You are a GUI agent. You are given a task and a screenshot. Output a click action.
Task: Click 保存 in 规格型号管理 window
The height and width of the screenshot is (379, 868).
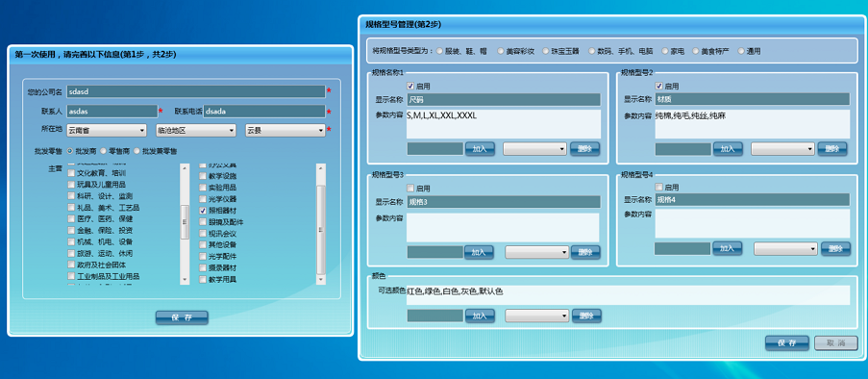point(786,343)
